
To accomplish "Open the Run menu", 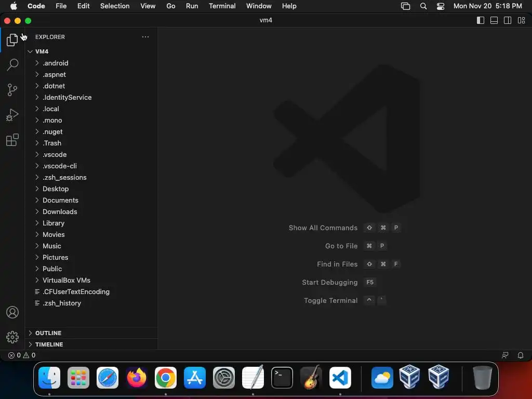I will pyautogui.click(x=192, y=6).
